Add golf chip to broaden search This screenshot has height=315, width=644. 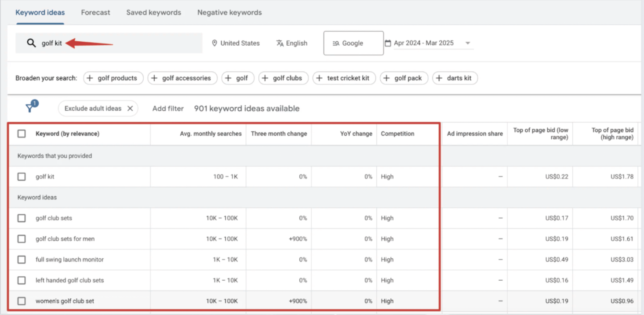click(x=238, y=78)
